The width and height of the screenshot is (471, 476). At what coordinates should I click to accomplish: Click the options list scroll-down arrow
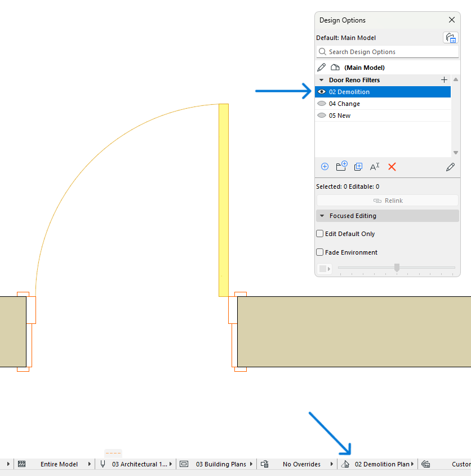(x=456, y=153)
